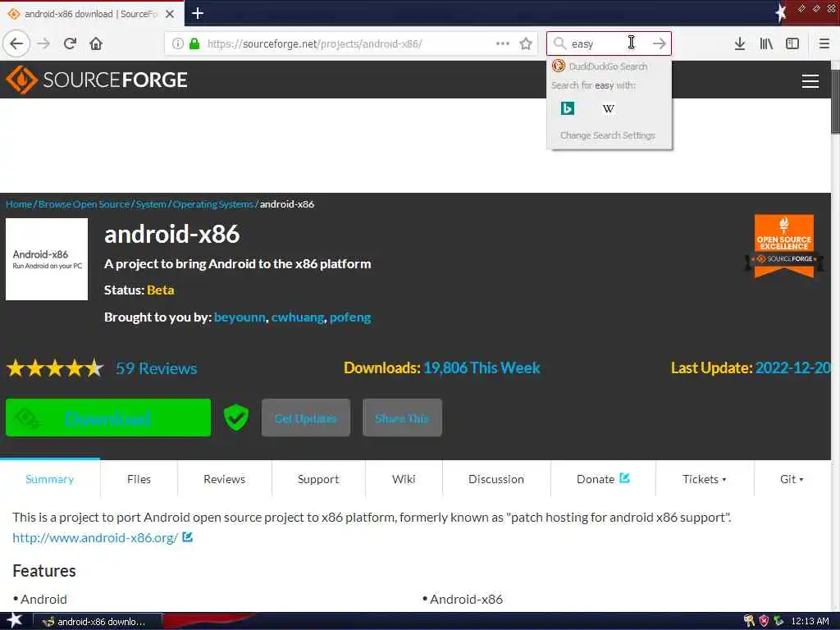The image size is (840, 630).
Task: Click the Share This button
Action: pyautogui.click(x=402, y=418)
